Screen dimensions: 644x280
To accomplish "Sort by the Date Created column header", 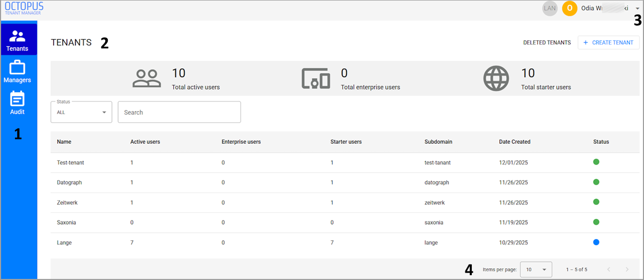I will coord(514,142).
